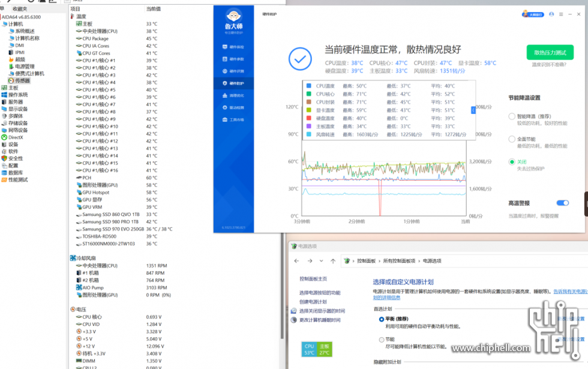Open 数据库 in AIDA64 tree
The width and height of the screenshot is (588, 369).
pos(13,173)
